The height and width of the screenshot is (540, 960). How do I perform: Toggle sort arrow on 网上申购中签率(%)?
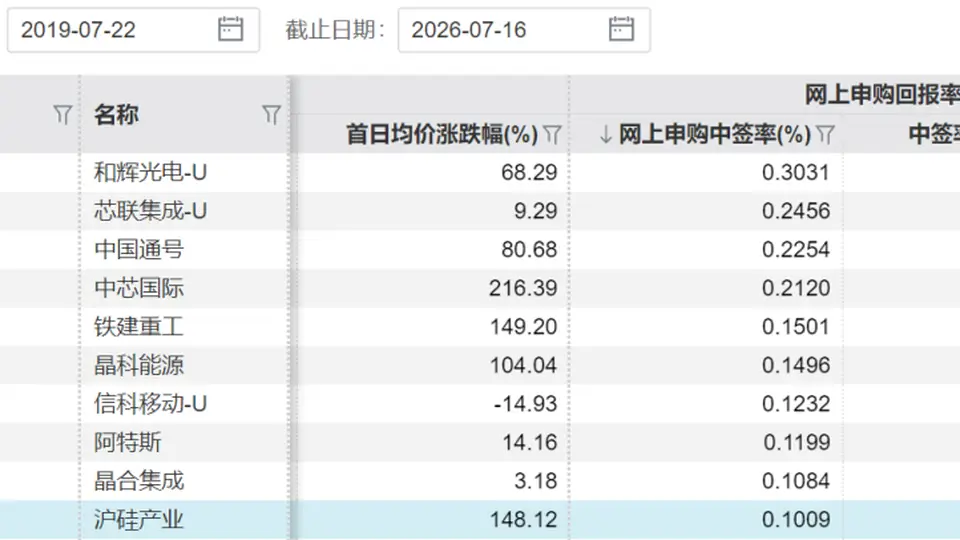(x=606, y=134)
